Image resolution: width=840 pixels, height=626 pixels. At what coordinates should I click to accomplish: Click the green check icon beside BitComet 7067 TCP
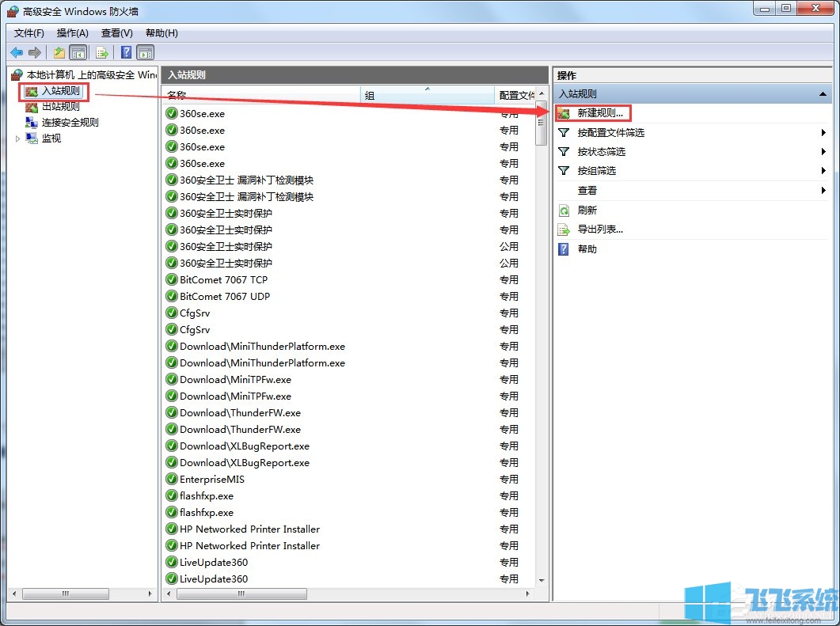pyautogui.click(x=169, y=279)
